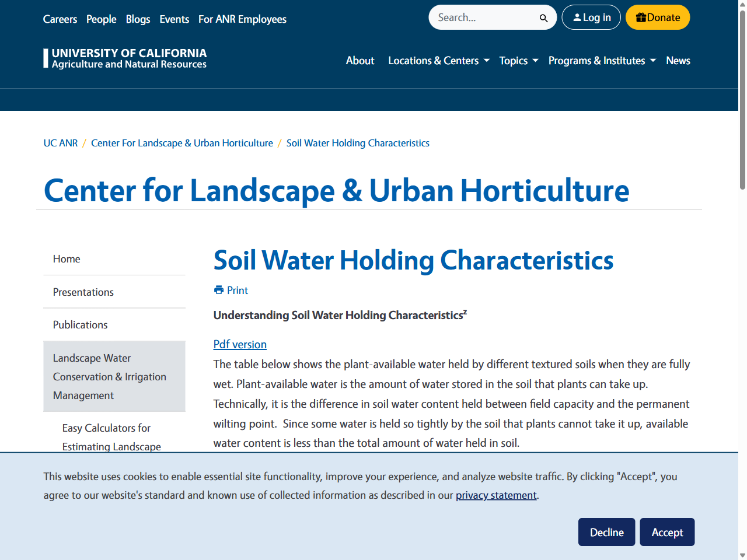Open the Pdf version of the article
747x560 pixels.
tap(239, 344)
